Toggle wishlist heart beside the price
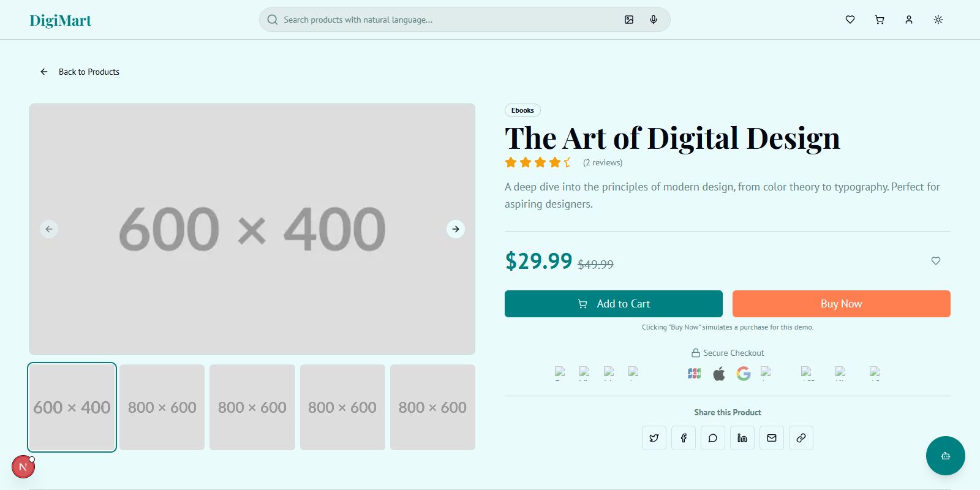This screenshot has width=980, height=490. pos(936,261)
